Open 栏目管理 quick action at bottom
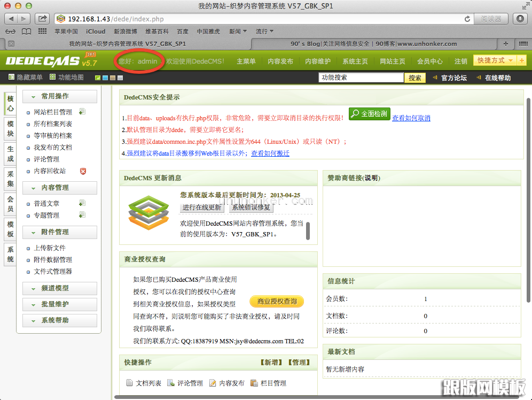Screen dimensions: 532x400 268,383
